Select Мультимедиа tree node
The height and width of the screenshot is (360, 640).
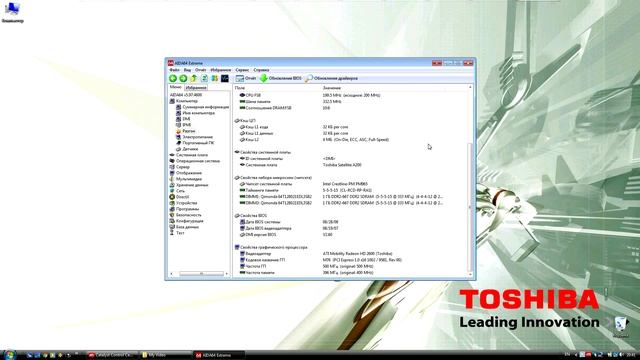186,179
